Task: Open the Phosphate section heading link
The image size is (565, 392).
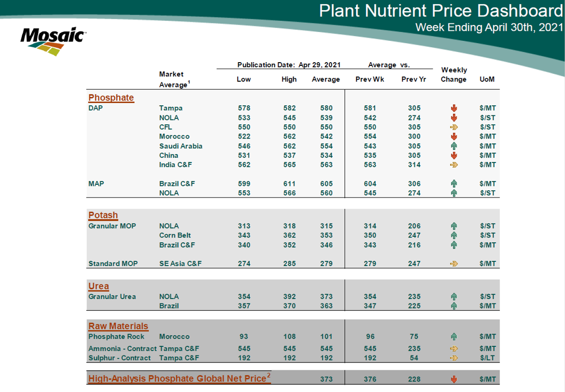Action: (x=111, y=98)
